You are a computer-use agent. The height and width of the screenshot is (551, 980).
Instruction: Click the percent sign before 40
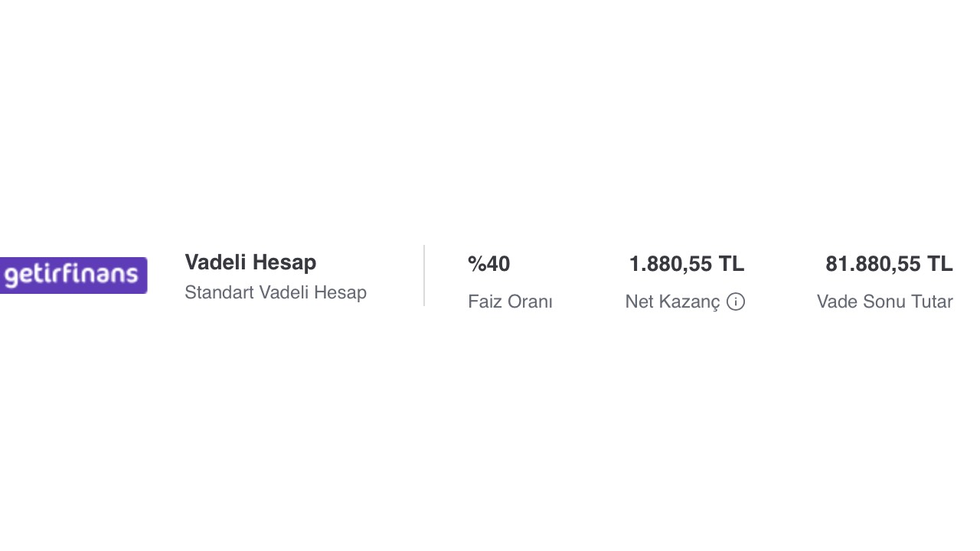point(476,264)
